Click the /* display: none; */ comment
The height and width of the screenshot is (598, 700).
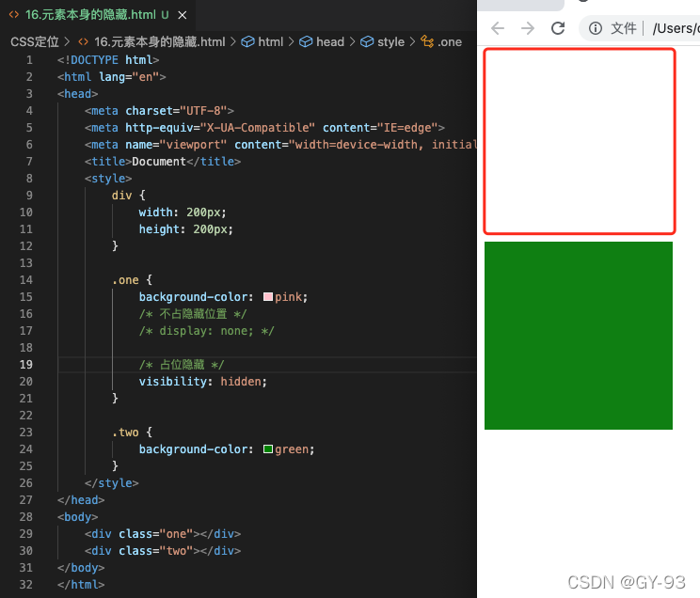tap(206, 331)
